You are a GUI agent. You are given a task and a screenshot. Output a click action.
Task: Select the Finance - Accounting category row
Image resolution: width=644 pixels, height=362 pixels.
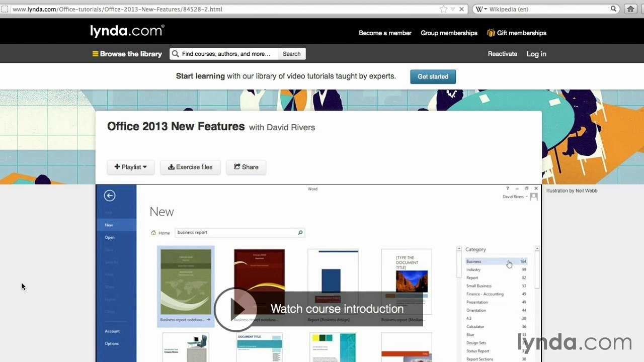coord(496,294)
